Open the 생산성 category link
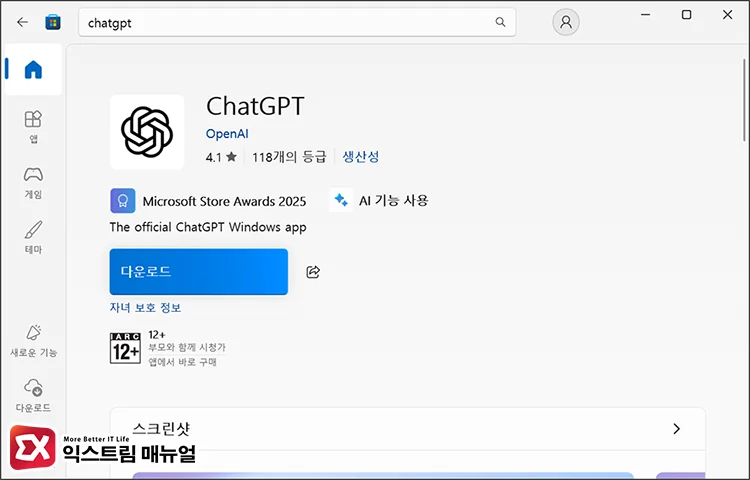 click(x=361, y=157)
